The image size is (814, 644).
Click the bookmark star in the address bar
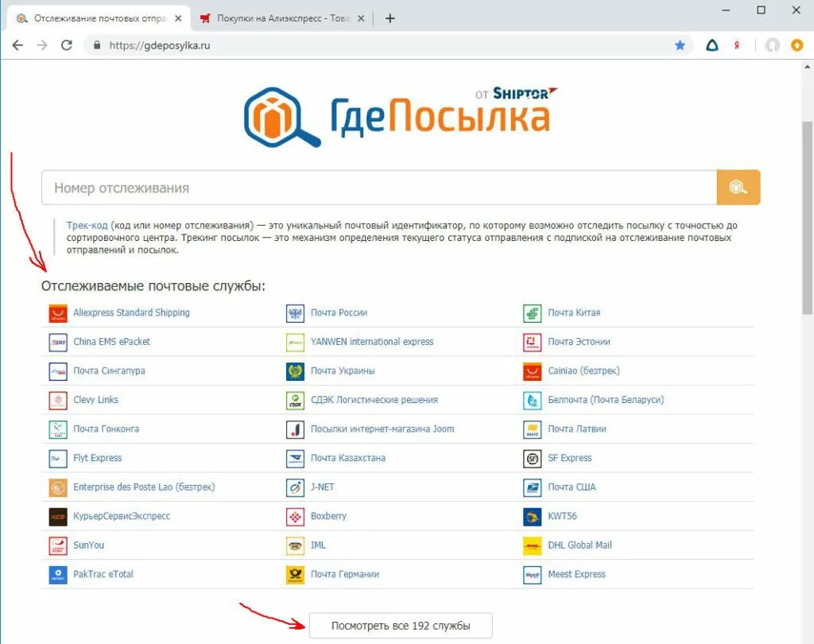(680, 45)
